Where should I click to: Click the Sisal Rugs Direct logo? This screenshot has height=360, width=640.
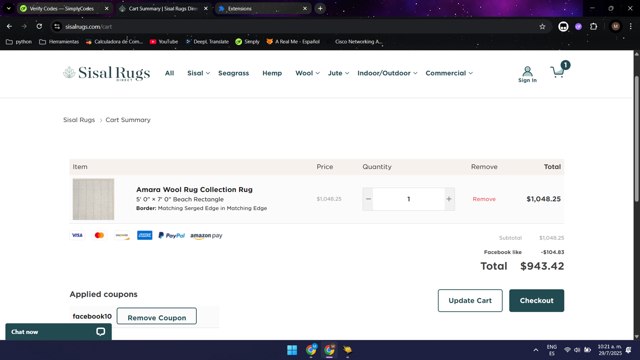[107, 73]
